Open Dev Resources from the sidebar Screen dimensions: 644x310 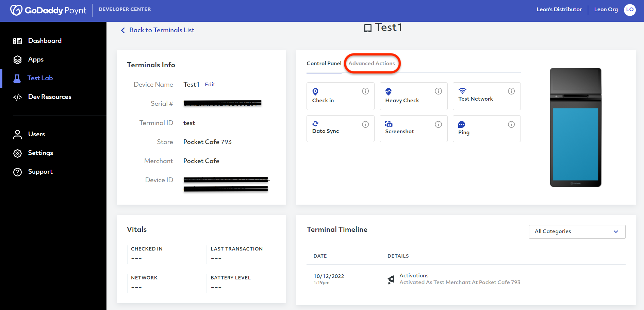pyautogui.click(x=50, y=97)
